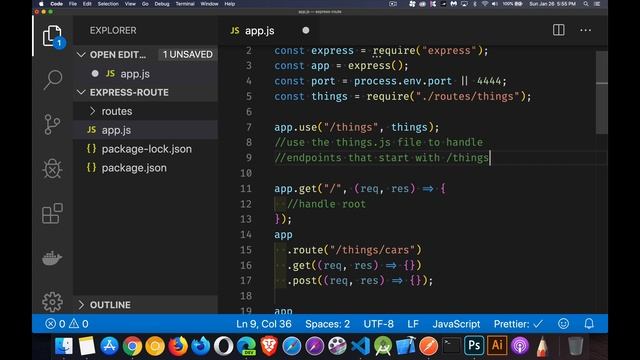640x360 pixels.
Task: Open the File menu
Action: [73, 4]
